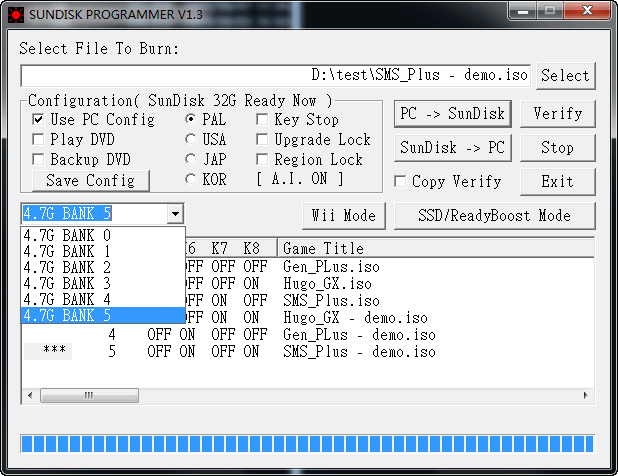Click the Save Config button

(91, 181)
